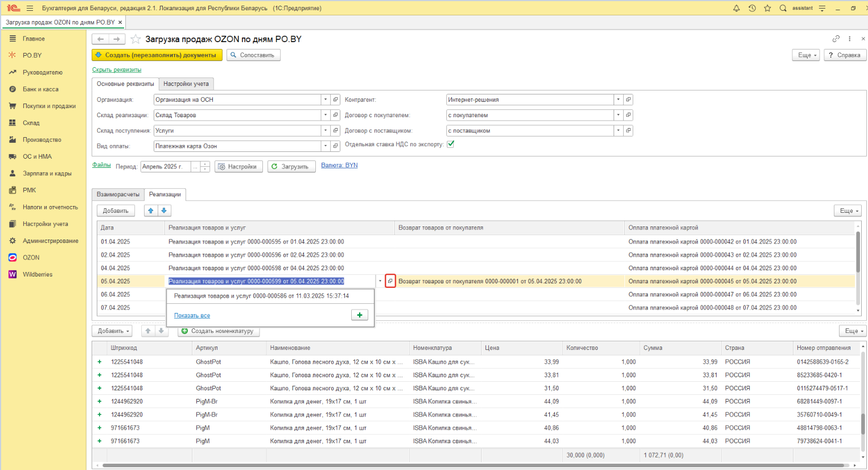Open the Администрирование section
The height and width of the screenshot is (470, 868).
coord(51,241)
